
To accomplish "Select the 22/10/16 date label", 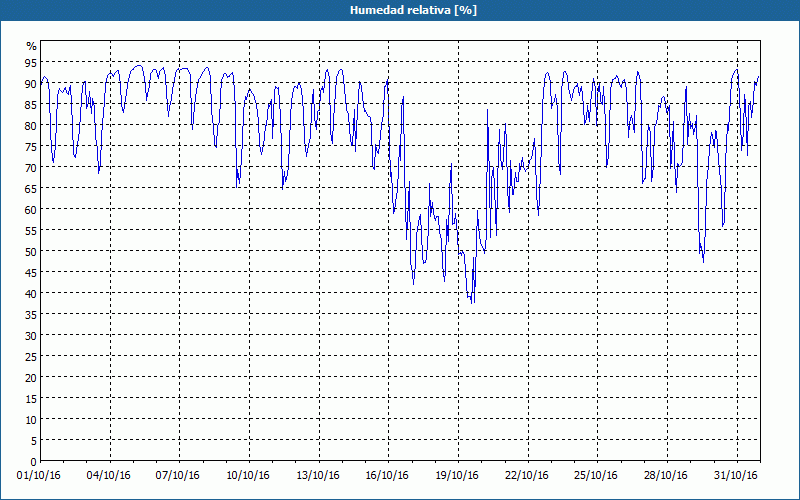I will coord(527,476).
